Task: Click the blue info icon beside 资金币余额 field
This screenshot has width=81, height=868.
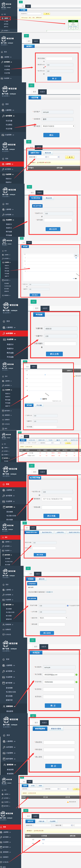Action: coord(68,606)
